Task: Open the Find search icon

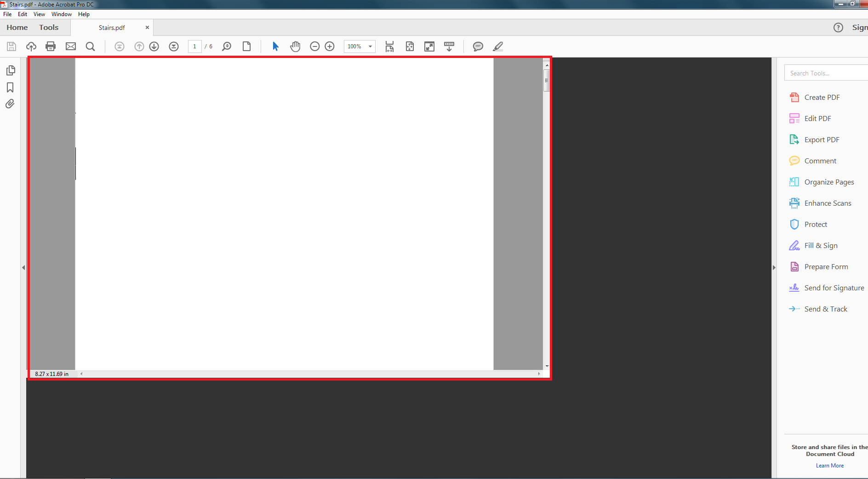Action: (x=90, y=46)
